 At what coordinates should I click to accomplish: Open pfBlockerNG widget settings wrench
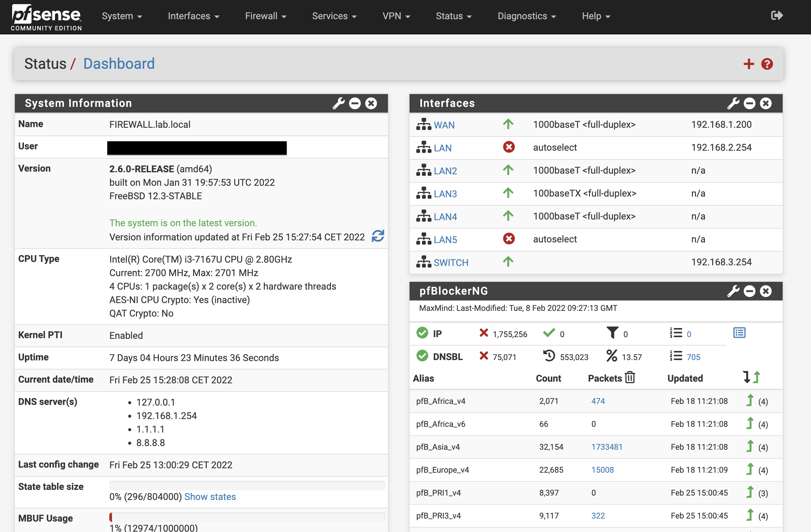(733, 291)
